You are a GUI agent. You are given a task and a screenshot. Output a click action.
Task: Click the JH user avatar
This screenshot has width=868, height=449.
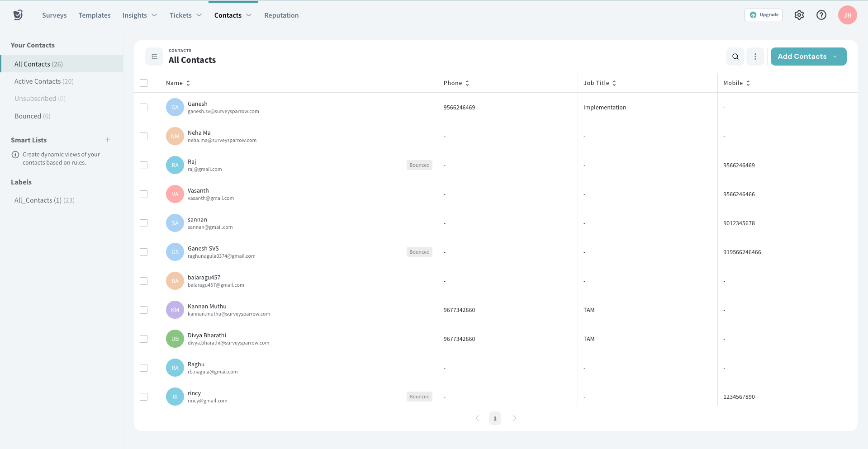(847, 15)
